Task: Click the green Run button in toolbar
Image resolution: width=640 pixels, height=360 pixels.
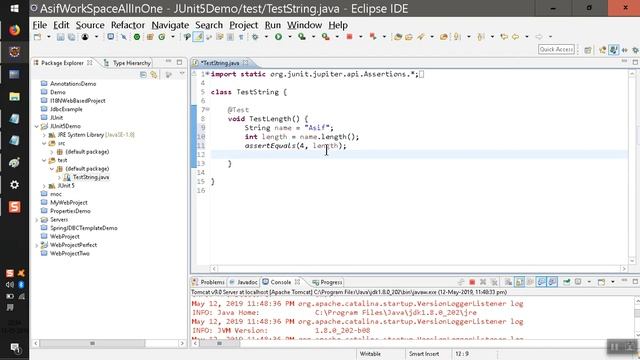Action: pos(278,37)
